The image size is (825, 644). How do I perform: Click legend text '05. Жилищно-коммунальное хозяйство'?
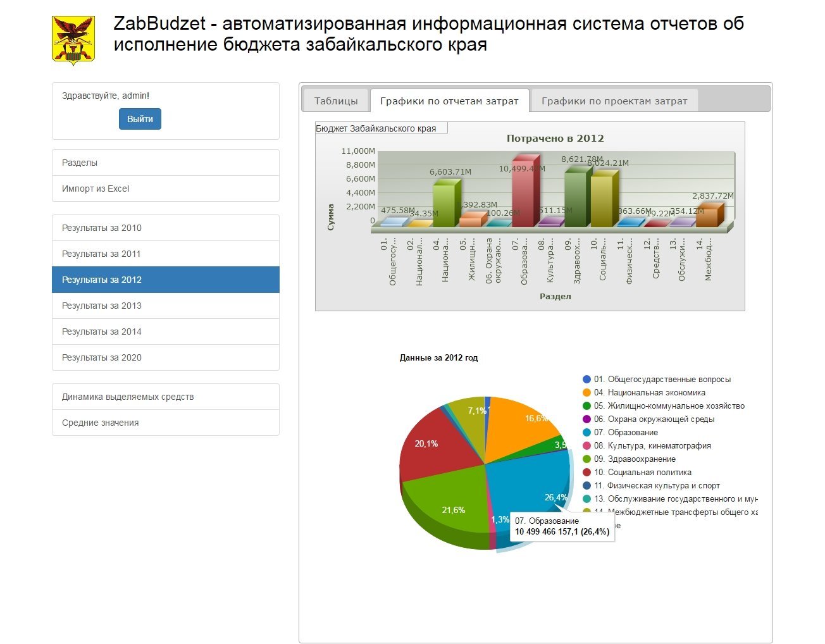(x=669, y=406)
